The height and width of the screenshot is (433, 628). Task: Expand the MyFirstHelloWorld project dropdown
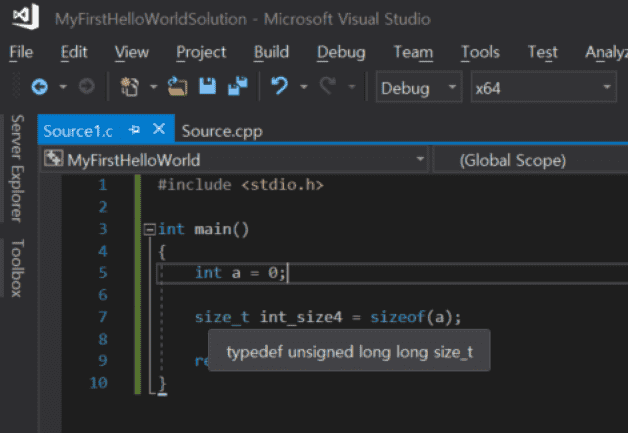click(235, 160)
